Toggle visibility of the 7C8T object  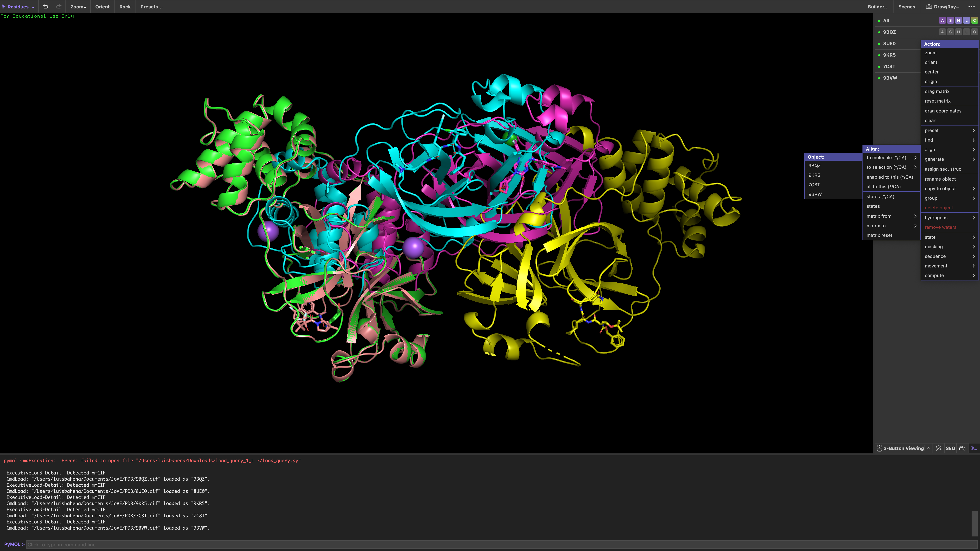coord(889,66)
